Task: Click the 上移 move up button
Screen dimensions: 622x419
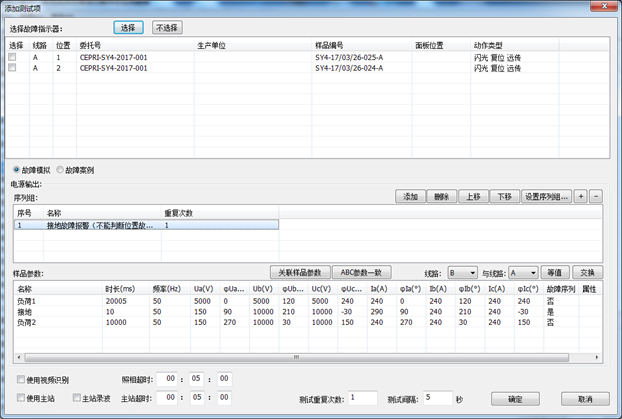Action: point(473,197)
